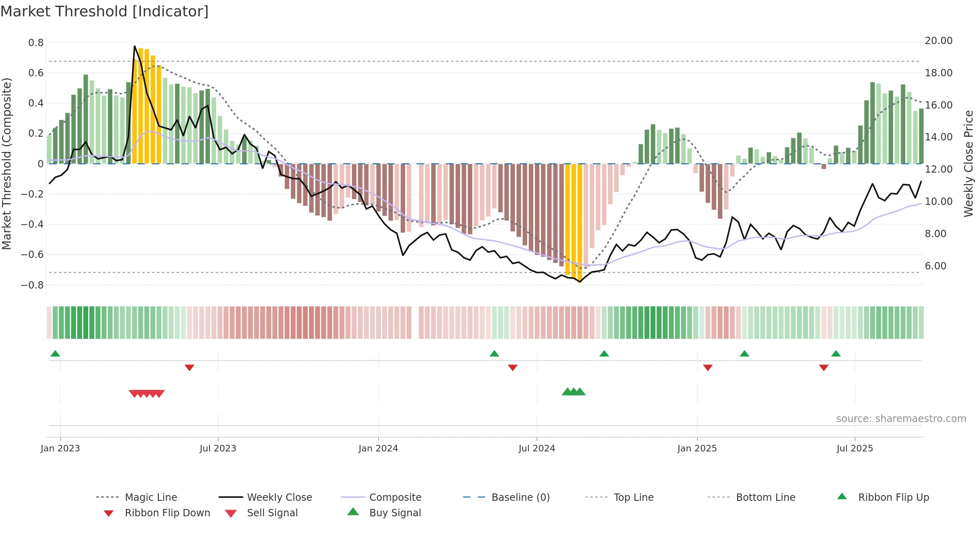The image size is (980, 551).
Task: Click the Jan 2024 x-axis label
Action: pyautogui.click(x=379, y=448)
